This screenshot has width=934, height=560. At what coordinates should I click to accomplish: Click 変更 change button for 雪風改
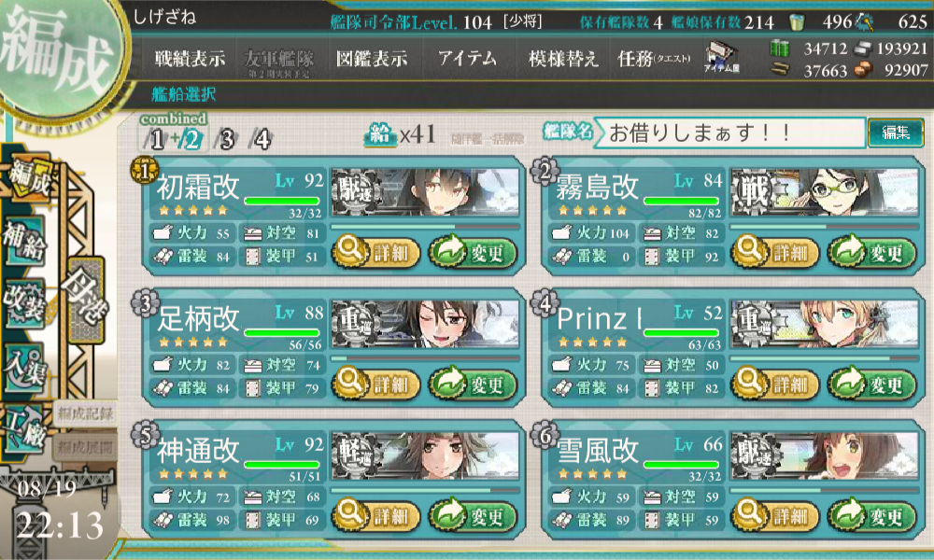point(871,515)
